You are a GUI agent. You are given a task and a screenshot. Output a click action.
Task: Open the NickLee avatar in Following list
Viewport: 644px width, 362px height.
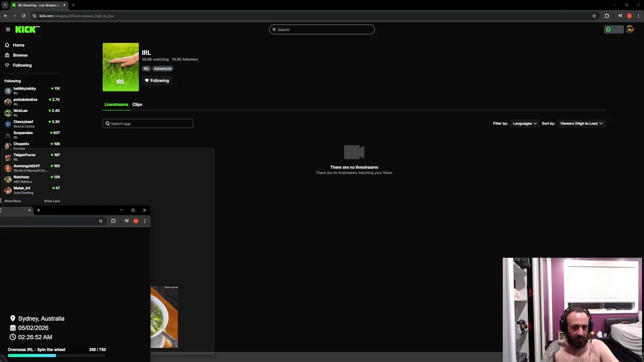point(8,113)
